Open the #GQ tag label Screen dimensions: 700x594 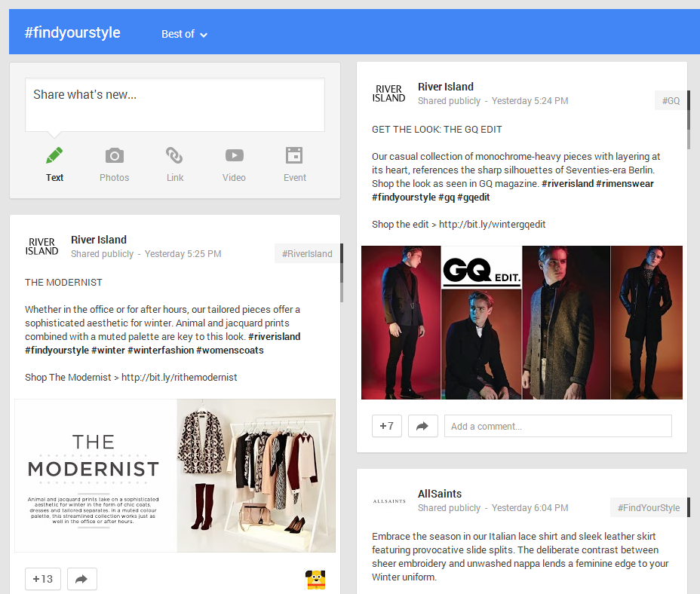coord(671,101)
